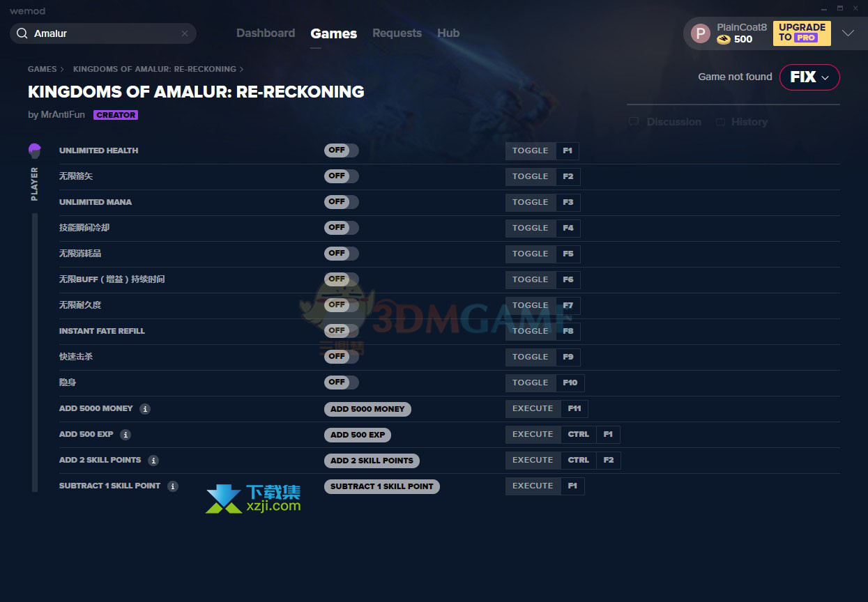Click the EXECUTE label for Subtract 1 Skill Point
Viewport: 868px width, 602px height.
click(533, 486)
